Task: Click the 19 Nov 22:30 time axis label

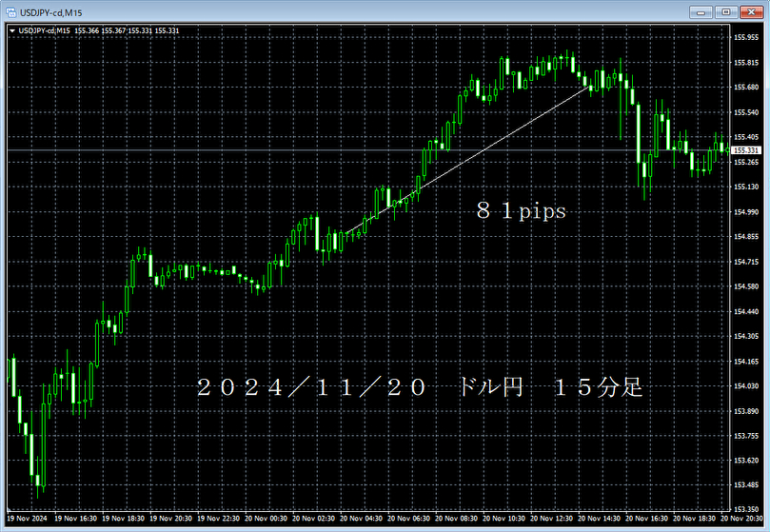Action: tap(219, 519)
